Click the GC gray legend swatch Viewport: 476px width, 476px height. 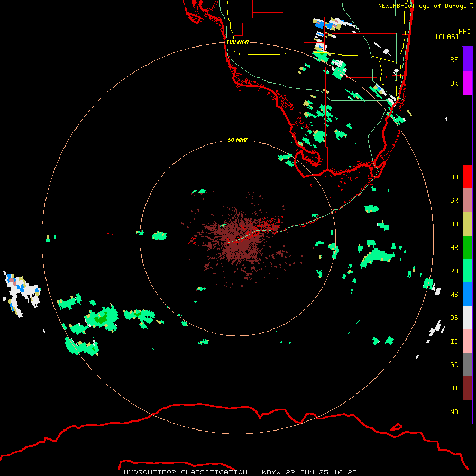coord(467,364)
